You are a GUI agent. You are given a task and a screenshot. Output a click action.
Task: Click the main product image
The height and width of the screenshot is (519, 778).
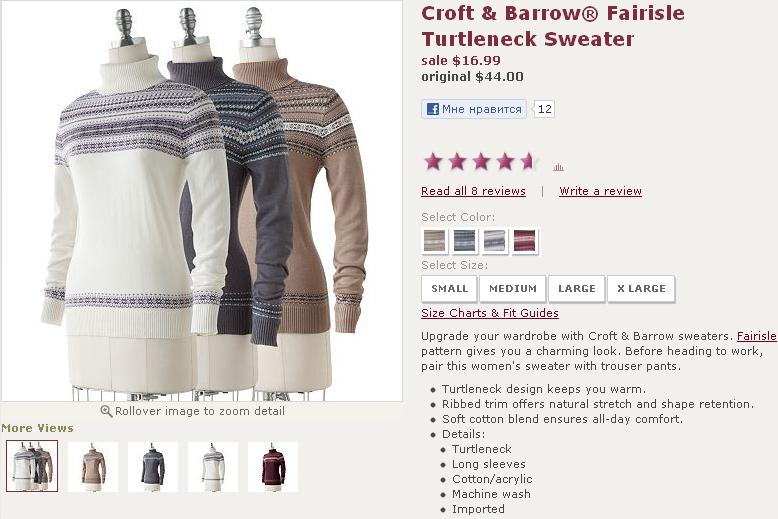point(201,200)
